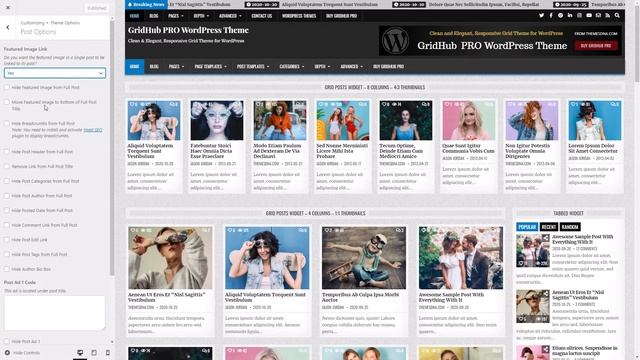Expand Depth in main blue navigation
The width and height of the screenshot is (640, 360).
pyautogui.click(x=322, y=67)
